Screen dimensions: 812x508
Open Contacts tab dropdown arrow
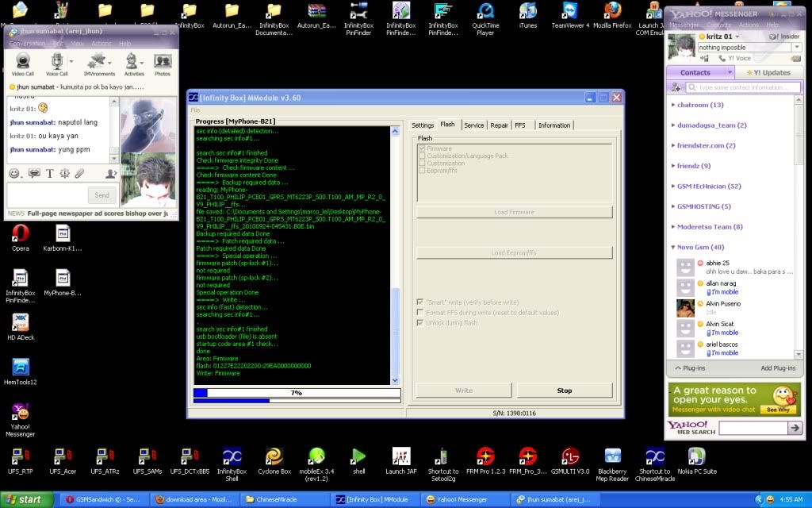(x=730, y=72)
